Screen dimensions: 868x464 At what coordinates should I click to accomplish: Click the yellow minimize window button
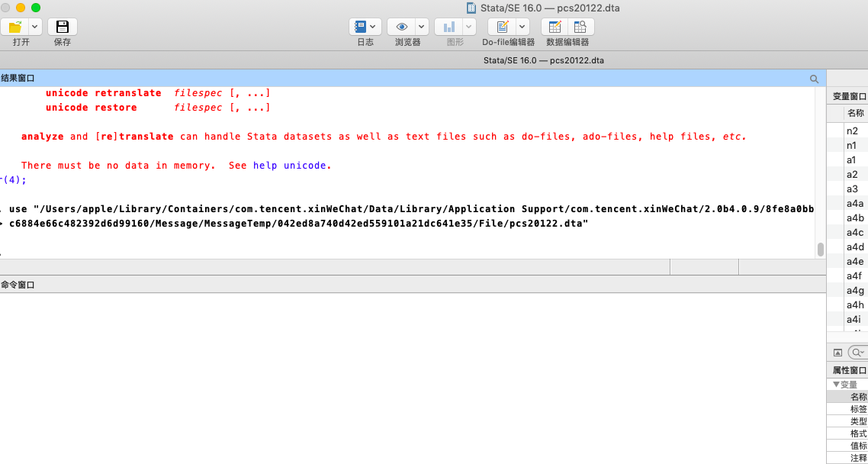21,8
